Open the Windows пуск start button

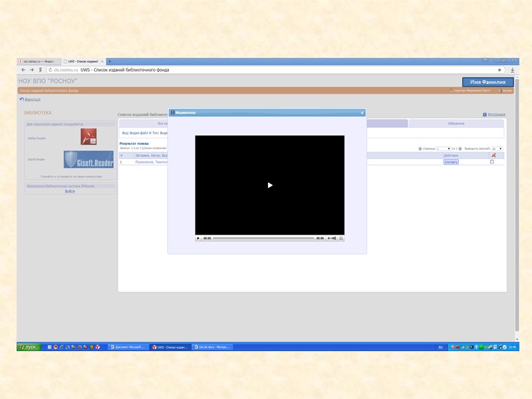29,346
